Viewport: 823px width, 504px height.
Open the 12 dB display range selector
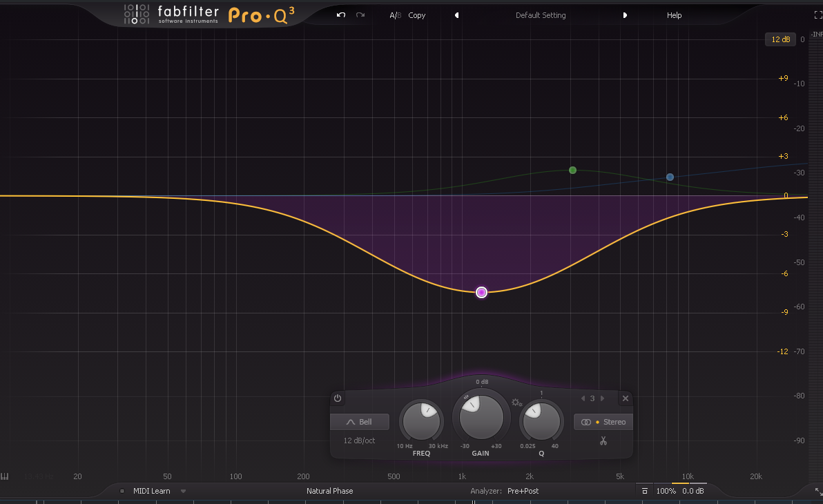tap(780, 39)
